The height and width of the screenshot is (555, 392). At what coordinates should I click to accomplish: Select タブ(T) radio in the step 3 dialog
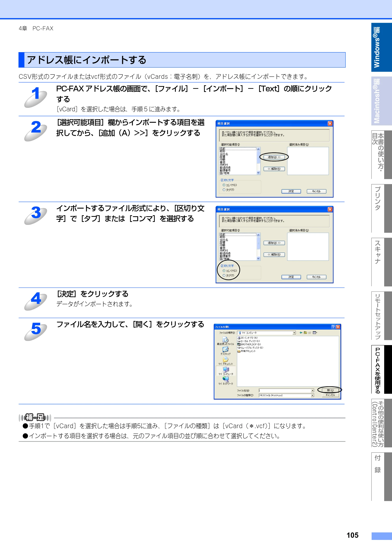[x=228, y=275]
